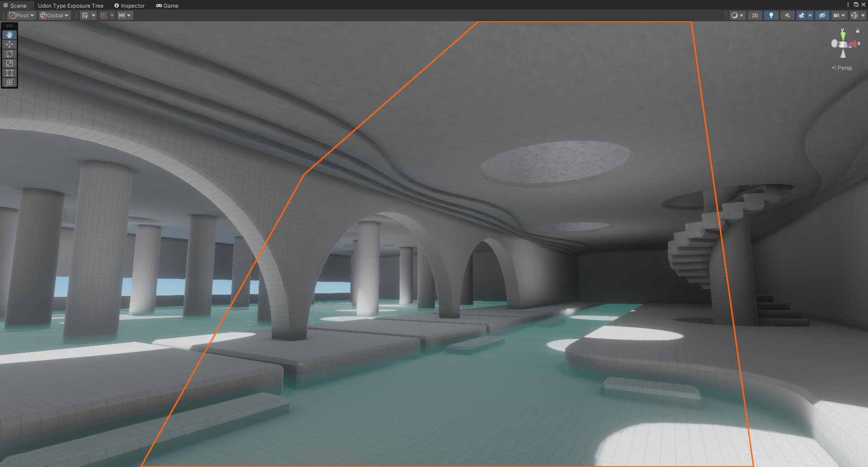Viewport: 868px width, 467px height.
Task: Open the Udon Type Exposure Tree tab
Action: tap(71, 5)
